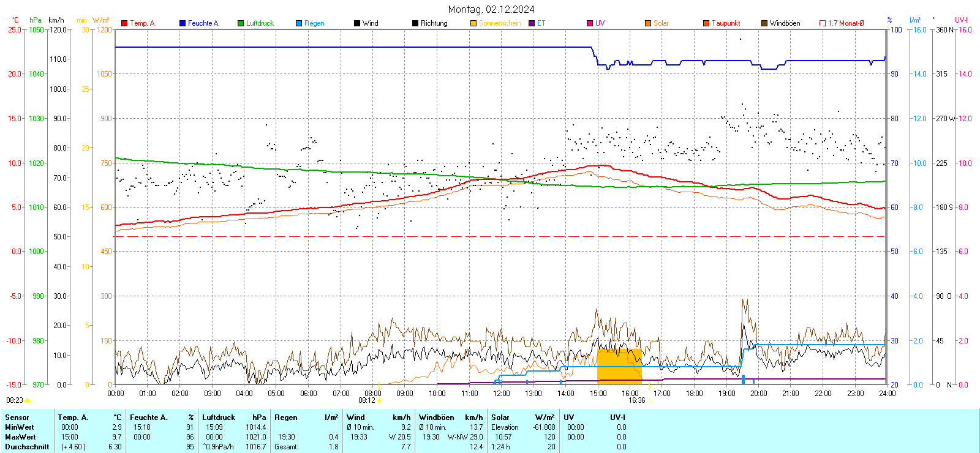Viewport: 980px width, 453px height.
Task: Click the light blue Regen legend square
Action: coord(299,23)
